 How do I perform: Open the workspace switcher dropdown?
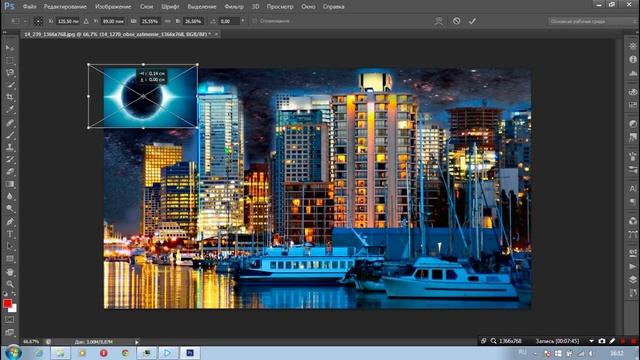[592, 21]
